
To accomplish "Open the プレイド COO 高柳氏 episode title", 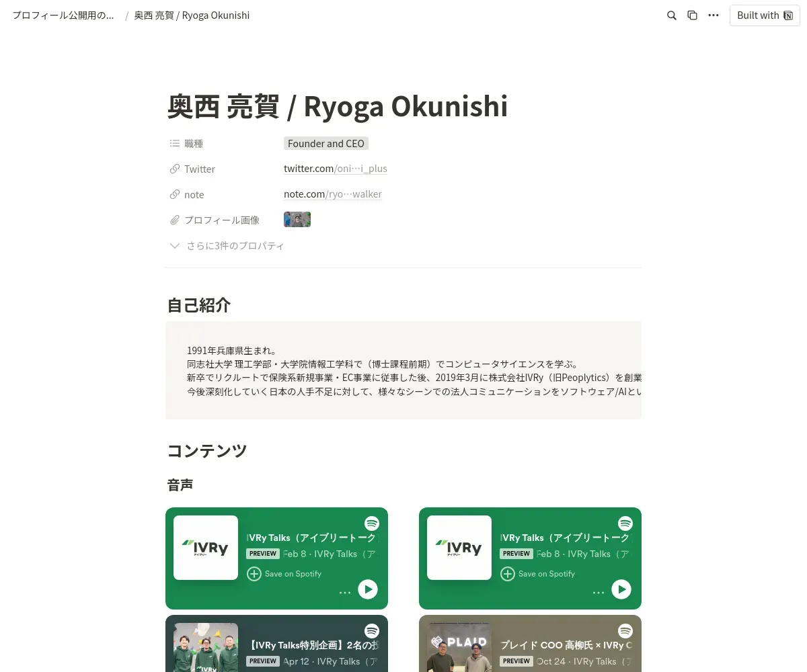I will 566,645.
